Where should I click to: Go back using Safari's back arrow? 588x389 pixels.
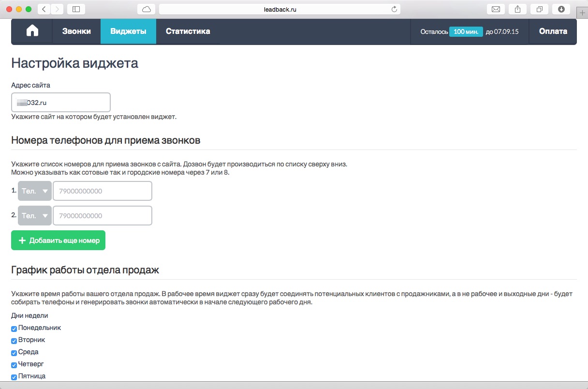(x=44, y=9)
